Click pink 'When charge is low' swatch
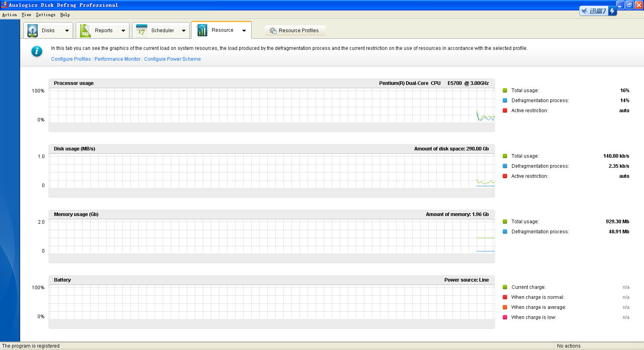Viewport: 644px width, 350px height. click(505, 317)
